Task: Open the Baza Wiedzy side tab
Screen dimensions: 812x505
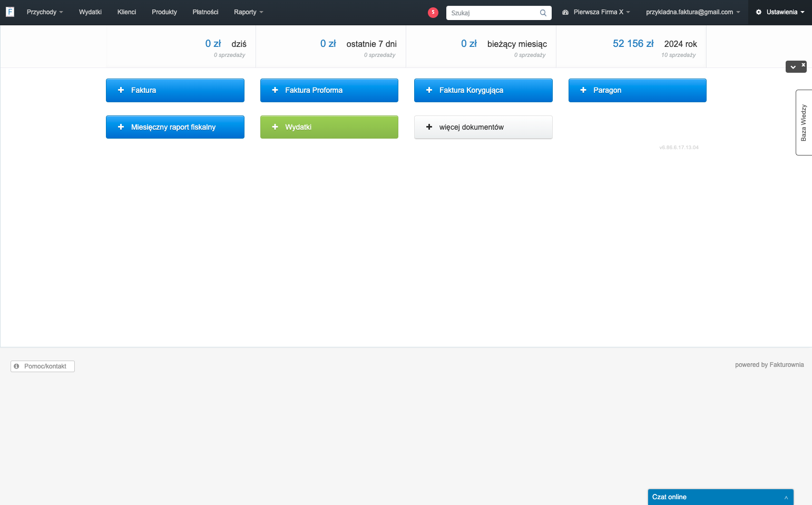Action: (x=804, y=122)
